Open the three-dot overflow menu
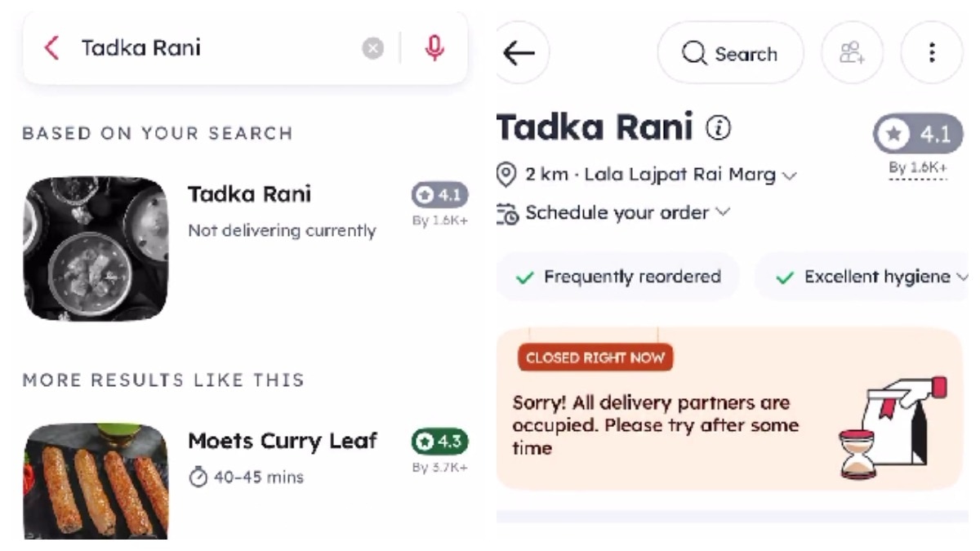This screenshot has height=551, width=980. [932, 52]
